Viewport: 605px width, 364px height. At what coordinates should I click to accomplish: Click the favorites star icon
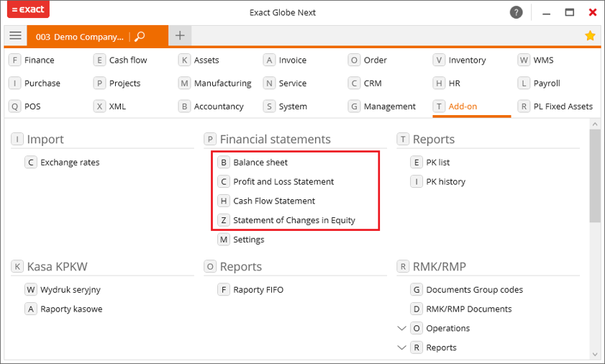590,36
